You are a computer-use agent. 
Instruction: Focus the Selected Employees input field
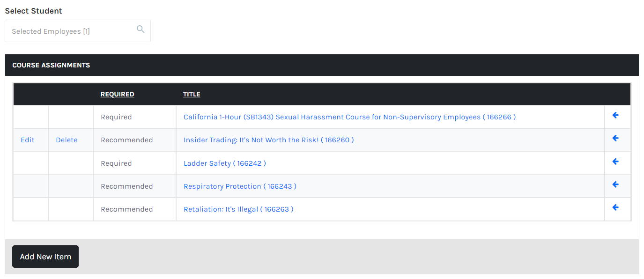click(x=78, y=31)
